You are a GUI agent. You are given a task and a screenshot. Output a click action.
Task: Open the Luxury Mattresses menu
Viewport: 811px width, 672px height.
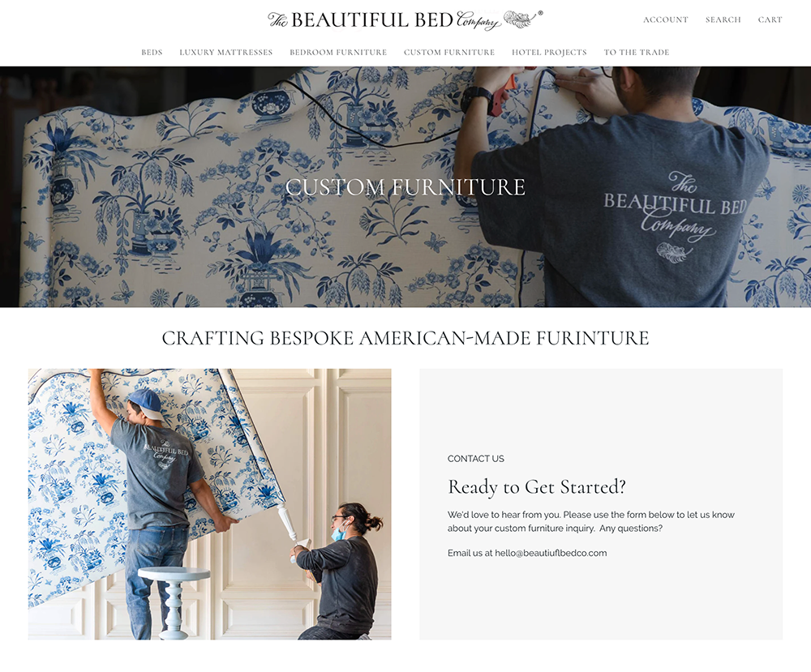coord(225,52)
